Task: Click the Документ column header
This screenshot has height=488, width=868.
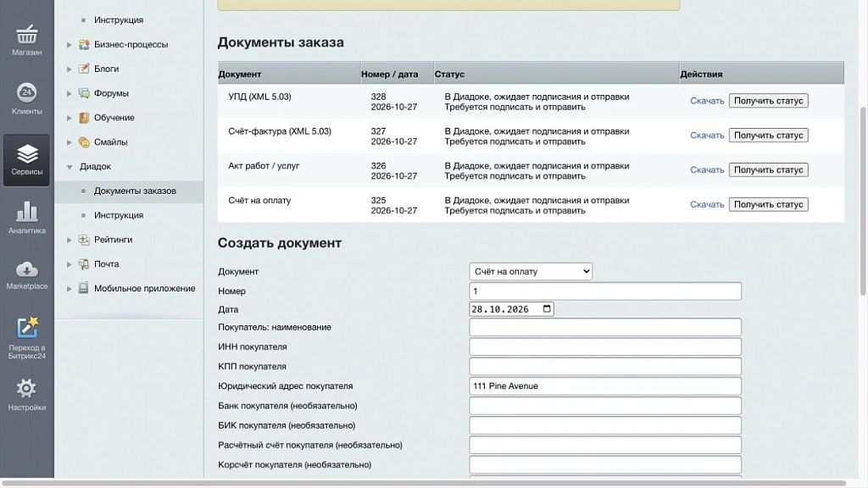Action: pyautogui.click(x=289, y=74)
